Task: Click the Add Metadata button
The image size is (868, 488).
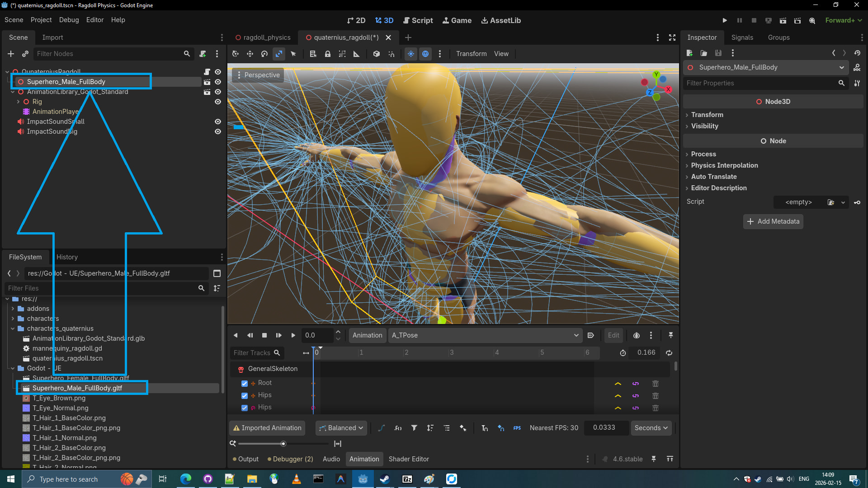Action: tap(773, 221)
